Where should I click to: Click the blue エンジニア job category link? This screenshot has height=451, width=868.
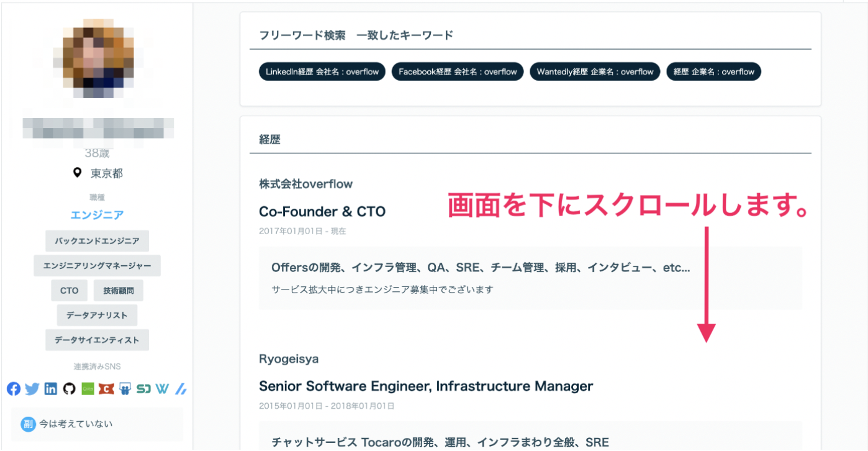[x=97, y=215]
